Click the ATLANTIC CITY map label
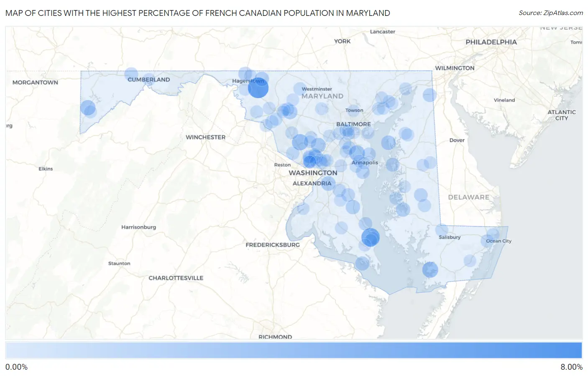 [x=562, y=115]
